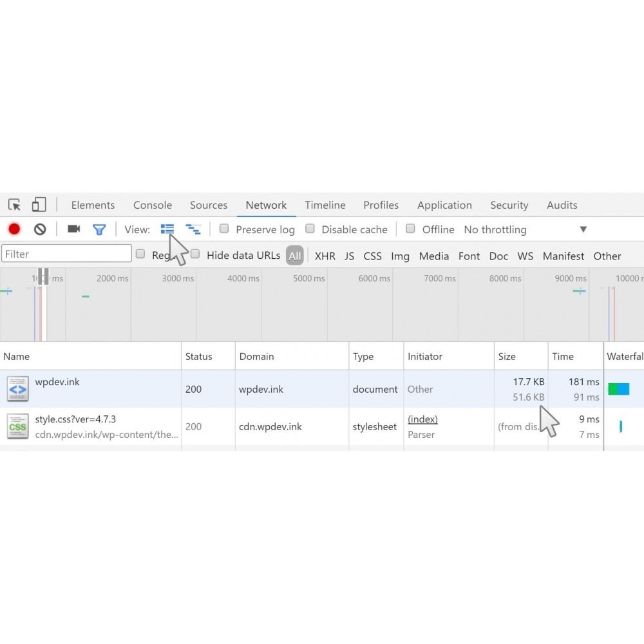The image size is (644, 644).
Task: Sort by the Name column header
Action: click(90, 356)
